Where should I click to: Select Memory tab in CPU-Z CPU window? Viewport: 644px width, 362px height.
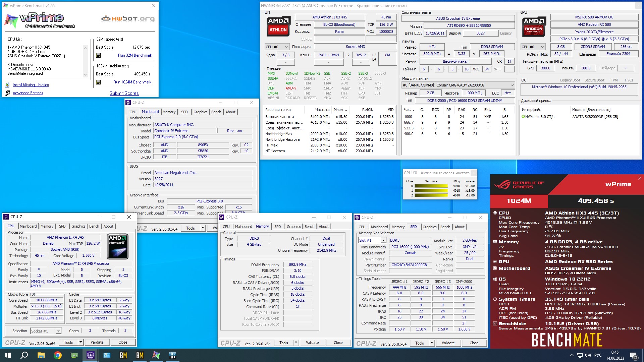47,226
